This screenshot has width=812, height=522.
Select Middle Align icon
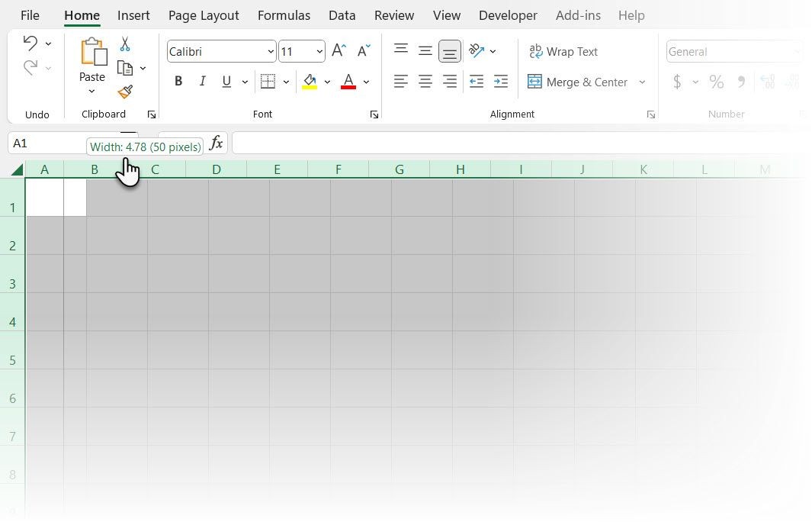click(425, 50)
